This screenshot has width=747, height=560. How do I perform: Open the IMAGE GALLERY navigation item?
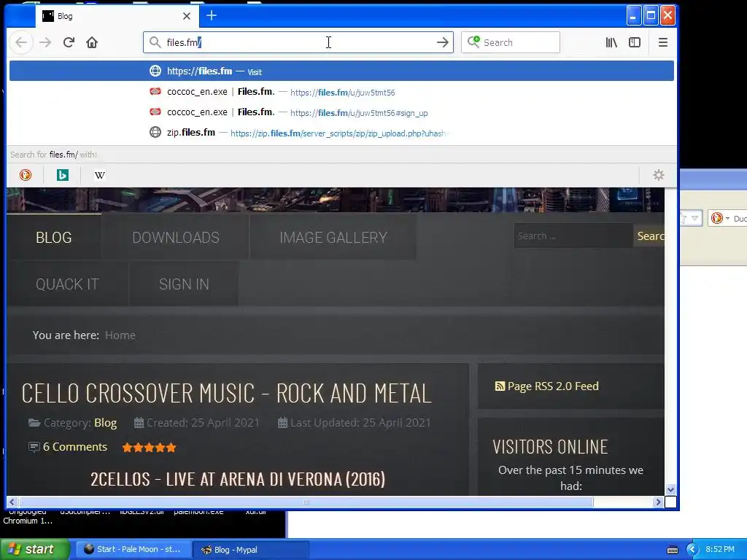tap(333, 237)
